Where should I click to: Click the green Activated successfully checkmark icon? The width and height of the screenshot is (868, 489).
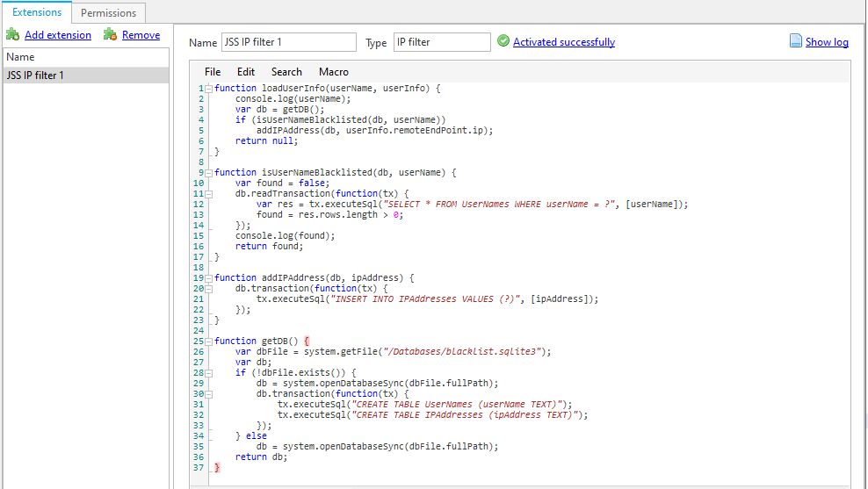coord(503,41)
